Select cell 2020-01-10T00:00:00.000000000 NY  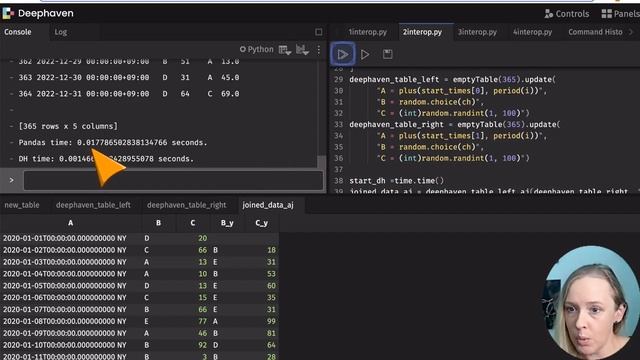pos(65,345)
